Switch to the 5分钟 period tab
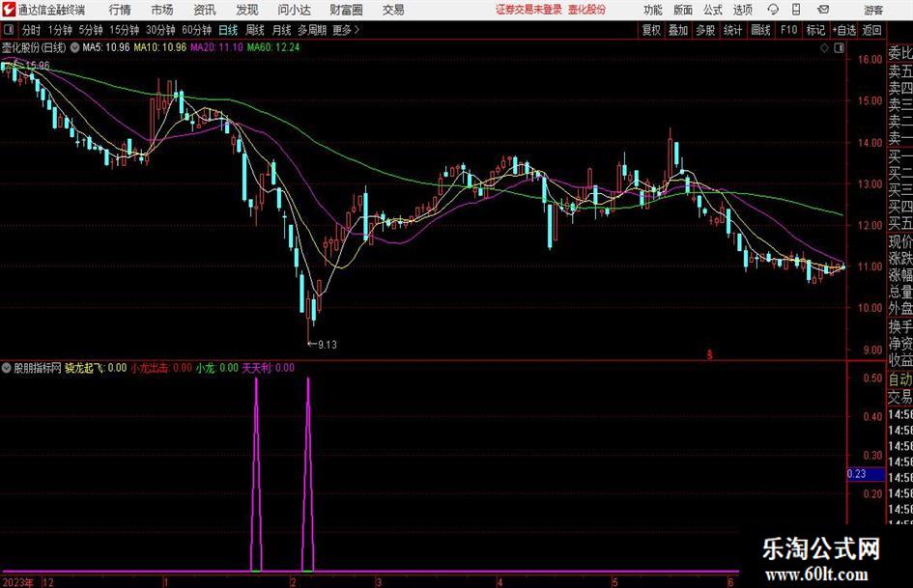 click(x=91, y=30)
